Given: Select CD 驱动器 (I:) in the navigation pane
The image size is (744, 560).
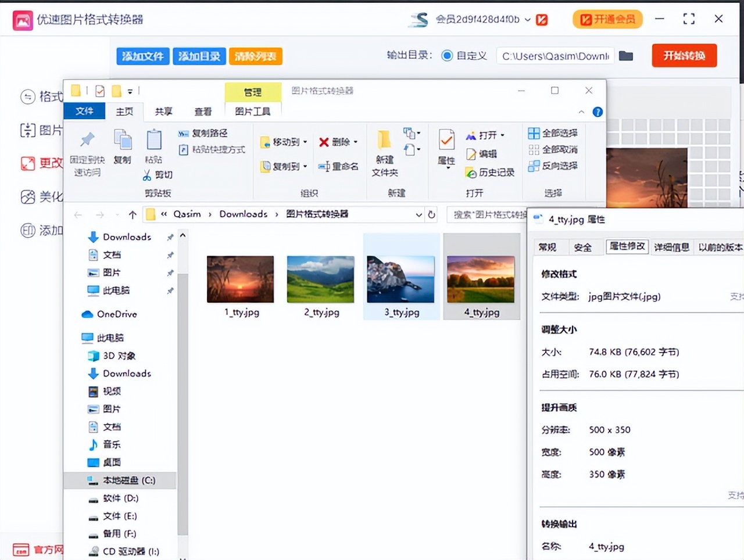Looking at the screenshot, I should click(x=123, y=551).
